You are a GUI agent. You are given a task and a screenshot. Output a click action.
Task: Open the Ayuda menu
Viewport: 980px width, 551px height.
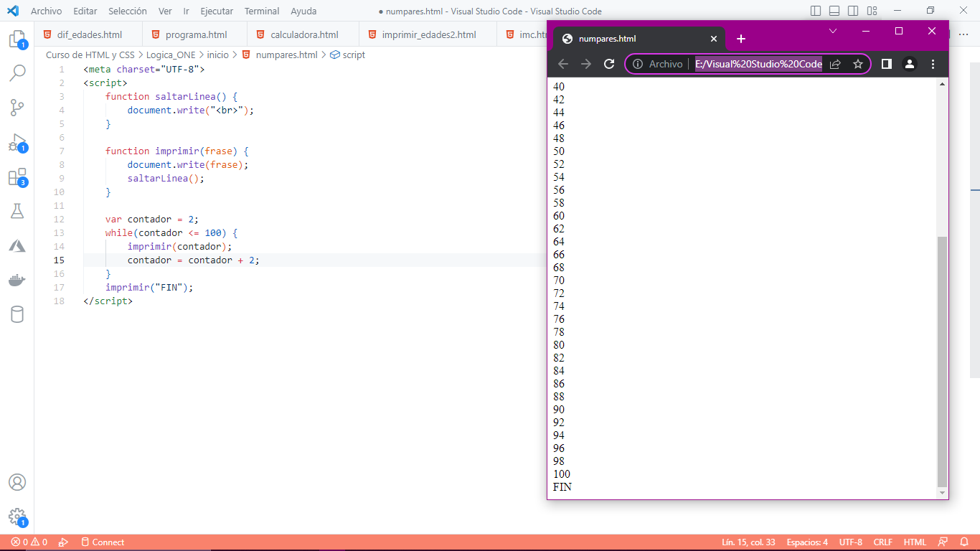[303, 11]
